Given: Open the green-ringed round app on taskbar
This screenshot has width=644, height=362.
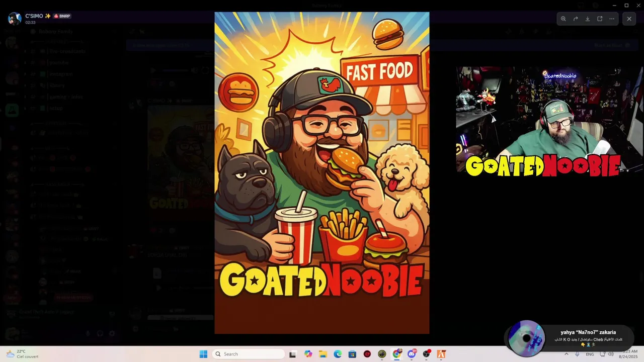Looking at the screenshot, I should tap(382, 354).
